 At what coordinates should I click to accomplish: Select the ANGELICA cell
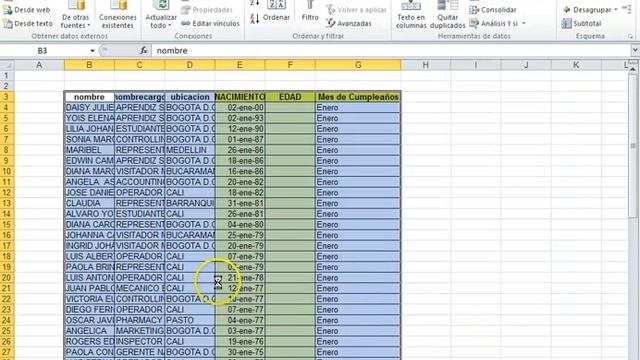tap(89, 331)
